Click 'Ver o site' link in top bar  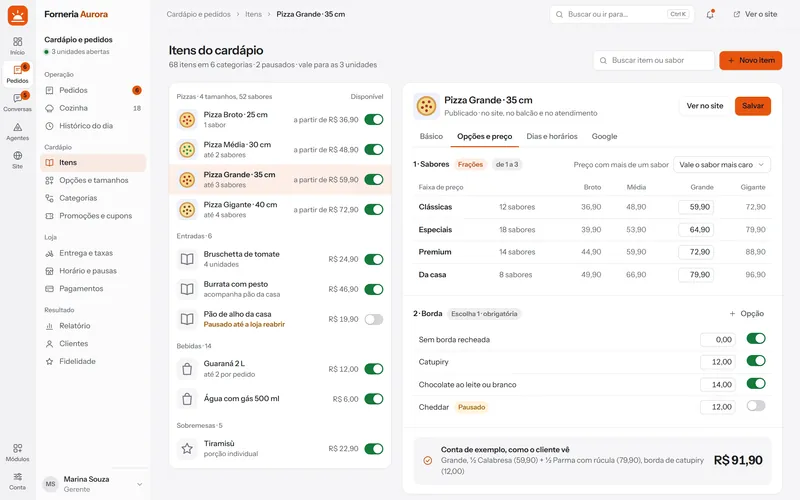click(755, 14)
